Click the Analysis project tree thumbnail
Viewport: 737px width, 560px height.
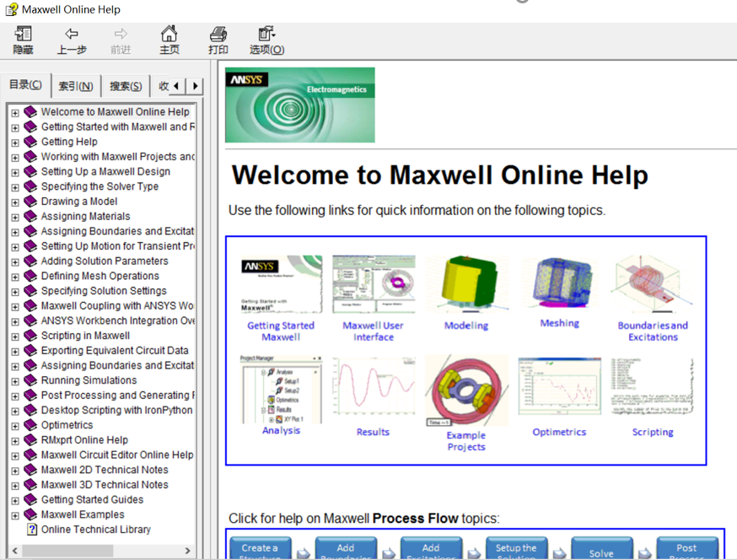tap(282, 390)
